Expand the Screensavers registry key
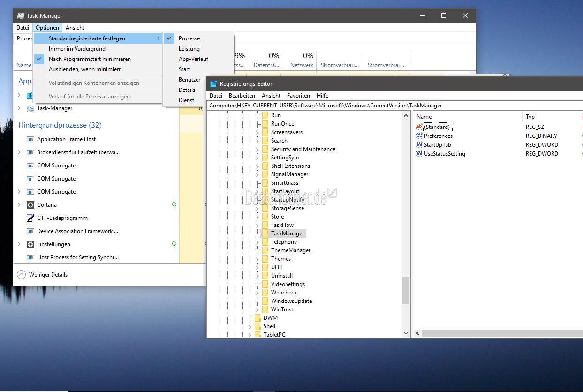 click(257, 133)
